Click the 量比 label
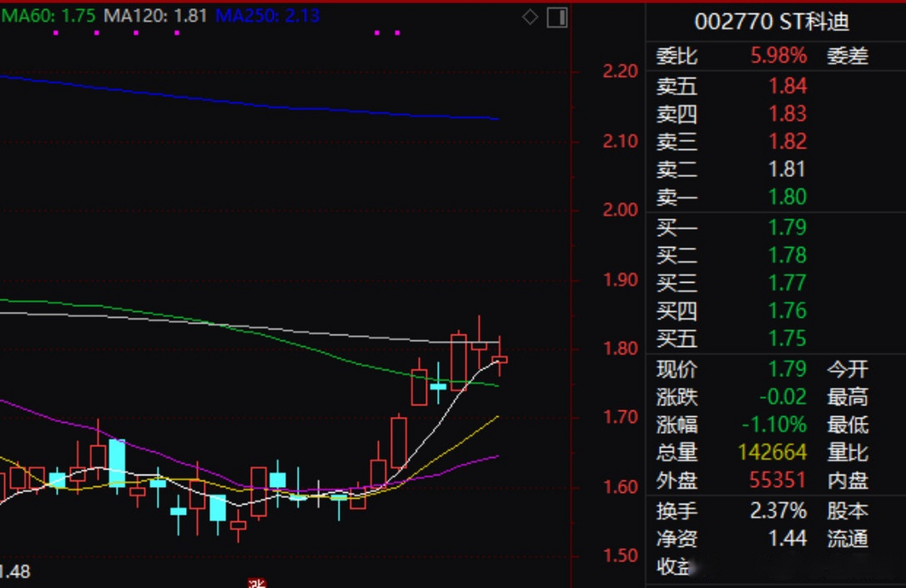Image resolution: width=906 pixels, height=588 pixels. click(x=848, y=453)
